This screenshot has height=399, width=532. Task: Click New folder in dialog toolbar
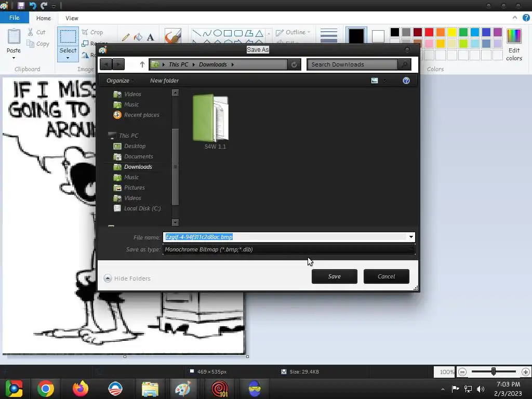(x=164, y=81)
